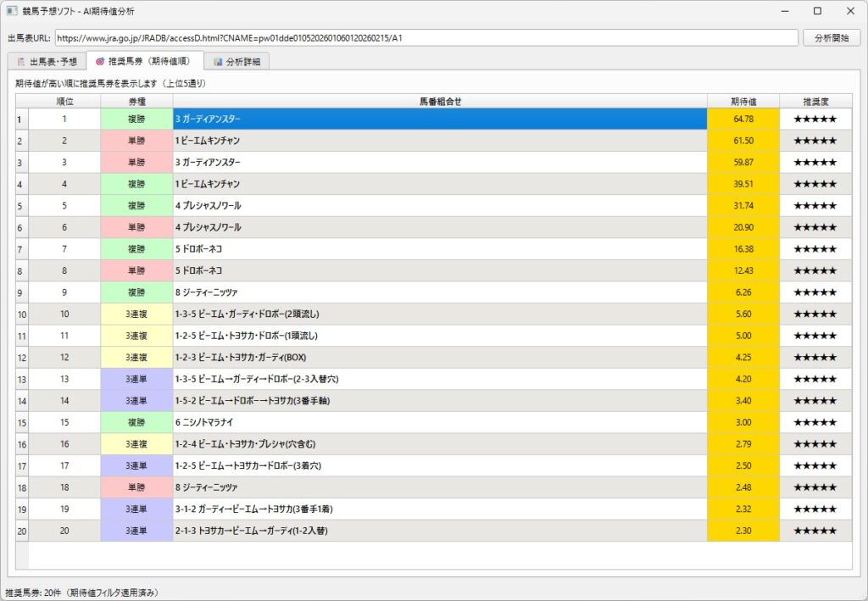Viewport: 868px width, 601px height.
Task: Click the target icon on 推奨馬券 tab
Action: (100, 62)
